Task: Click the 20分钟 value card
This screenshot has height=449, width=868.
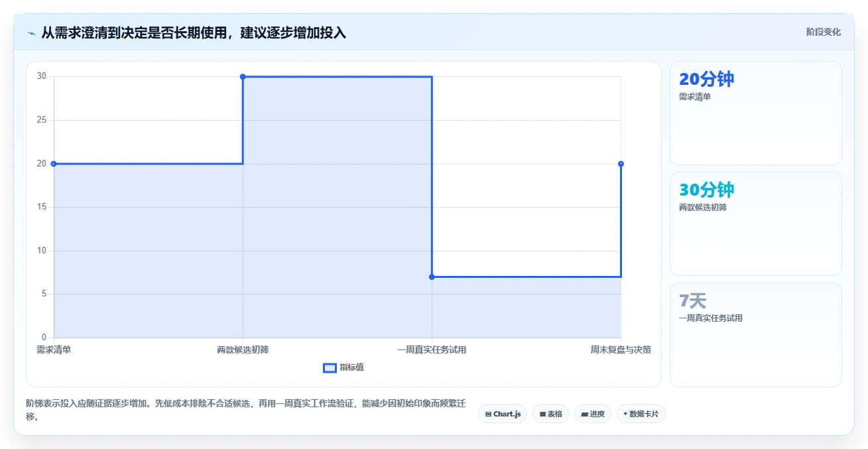Action: [x=756, y=113]
